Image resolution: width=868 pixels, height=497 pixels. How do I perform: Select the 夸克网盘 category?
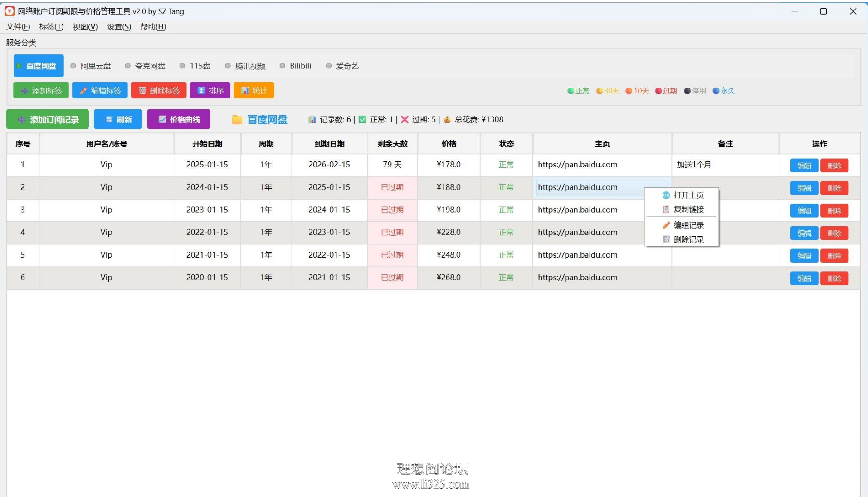[145, 66]
